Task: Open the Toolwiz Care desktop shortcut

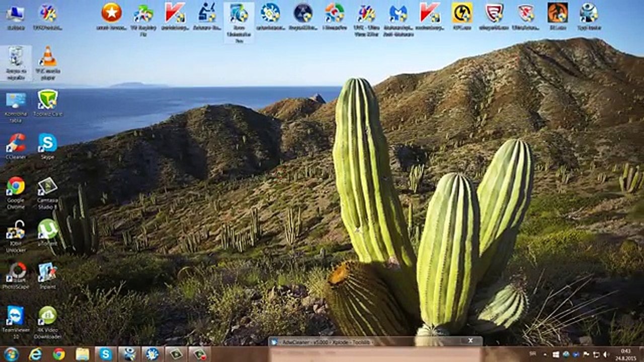Action: pyautogui.click(x=47, y=100)
